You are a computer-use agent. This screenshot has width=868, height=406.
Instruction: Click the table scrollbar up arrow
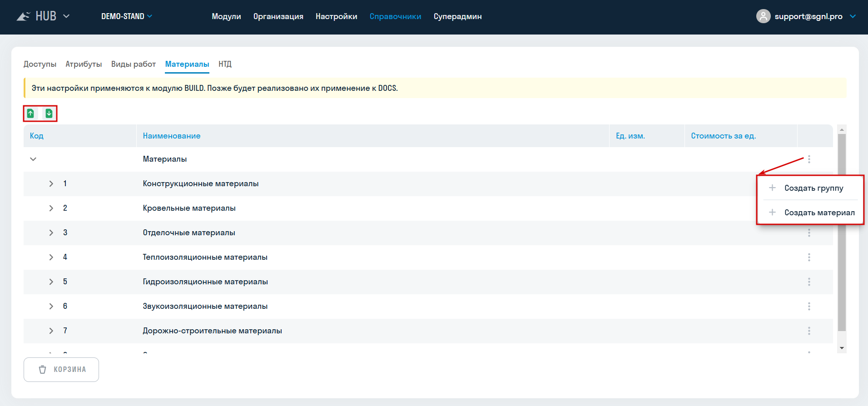point(842,129)
